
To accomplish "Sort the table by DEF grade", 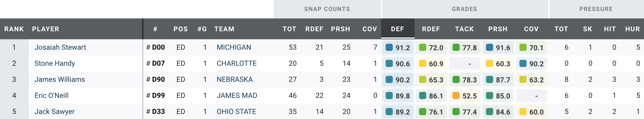I will tap(397, 29).
